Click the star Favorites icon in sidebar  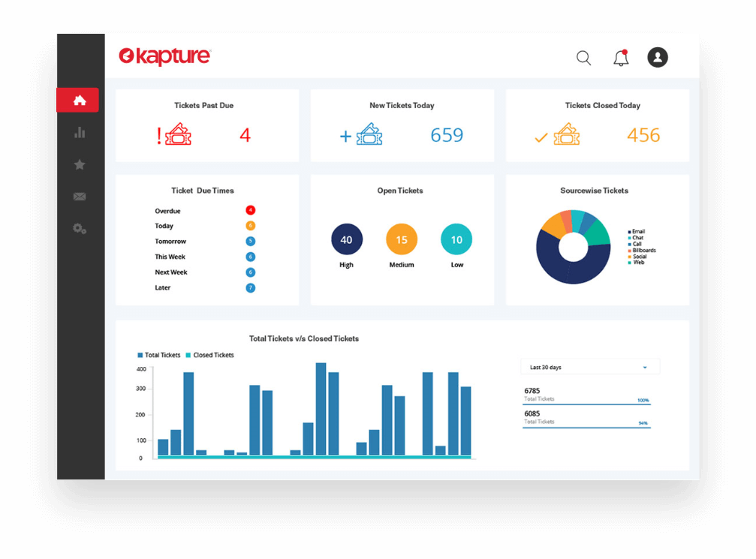pos(79,164)
